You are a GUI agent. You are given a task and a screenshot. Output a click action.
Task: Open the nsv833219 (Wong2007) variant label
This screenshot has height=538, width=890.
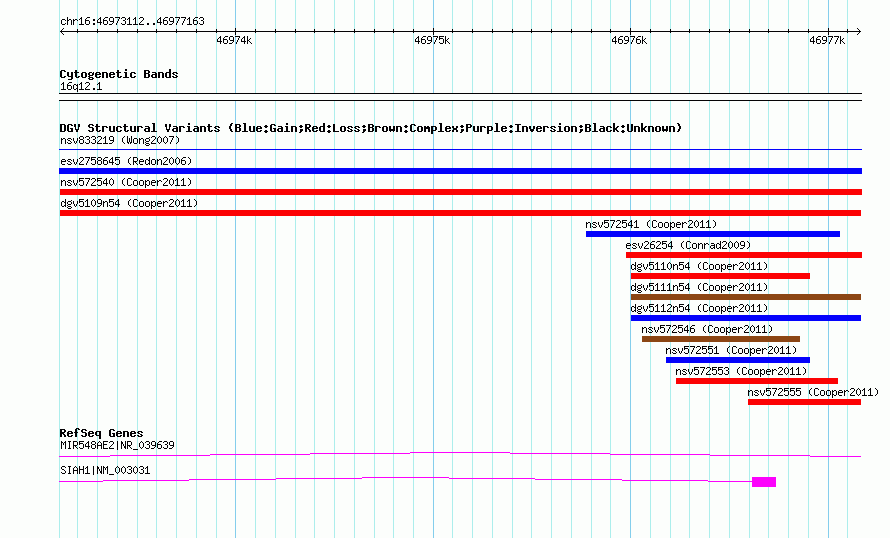120,140
